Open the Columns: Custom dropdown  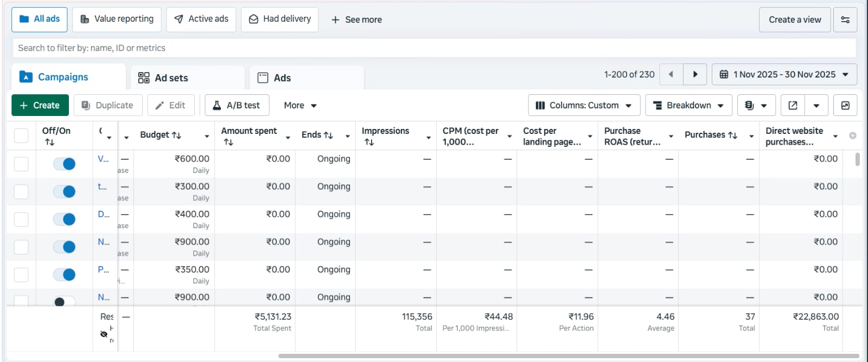coord(584,105)
